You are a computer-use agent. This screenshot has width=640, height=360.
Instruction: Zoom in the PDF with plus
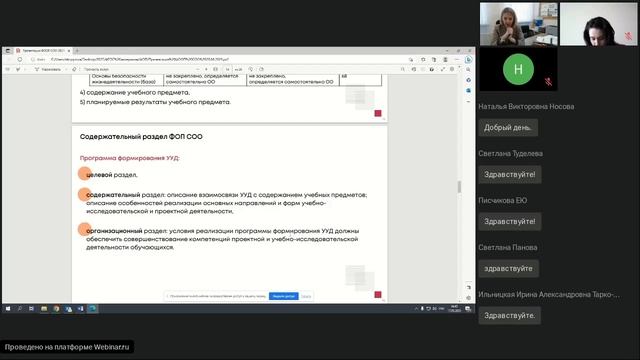206,69
